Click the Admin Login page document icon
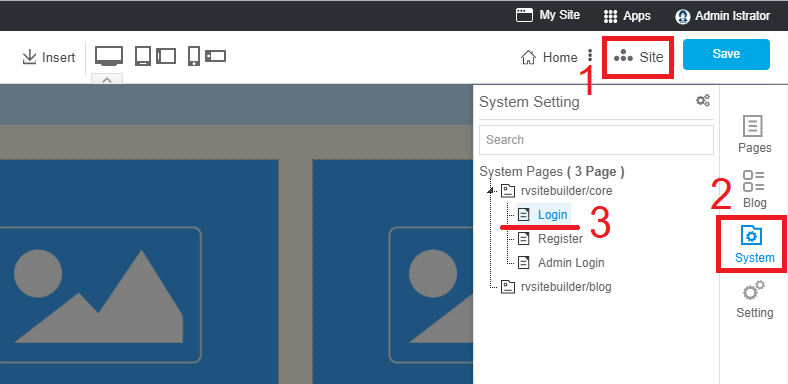 [x=524, y=263]
